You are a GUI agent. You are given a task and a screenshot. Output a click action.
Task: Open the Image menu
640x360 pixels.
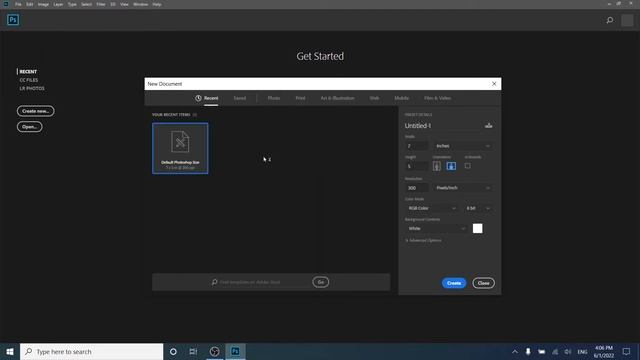pyautogui.click(x=43, y=4)
